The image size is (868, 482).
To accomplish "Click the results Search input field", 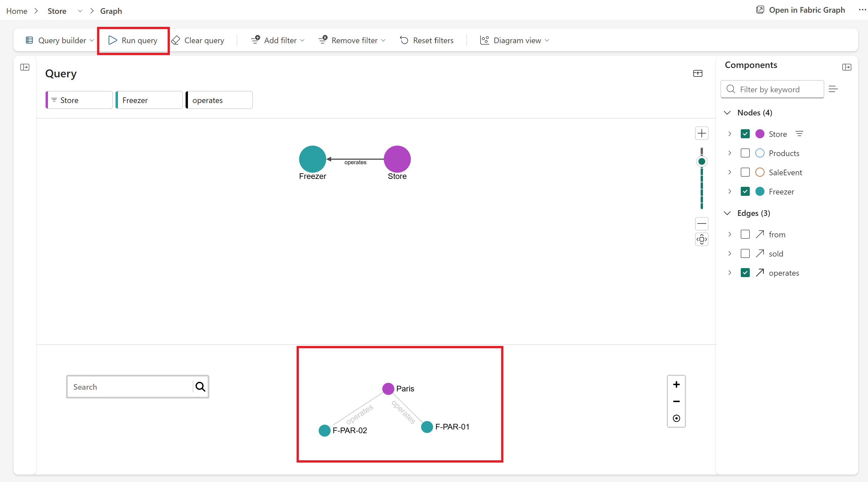I will [x=130, y=387].
